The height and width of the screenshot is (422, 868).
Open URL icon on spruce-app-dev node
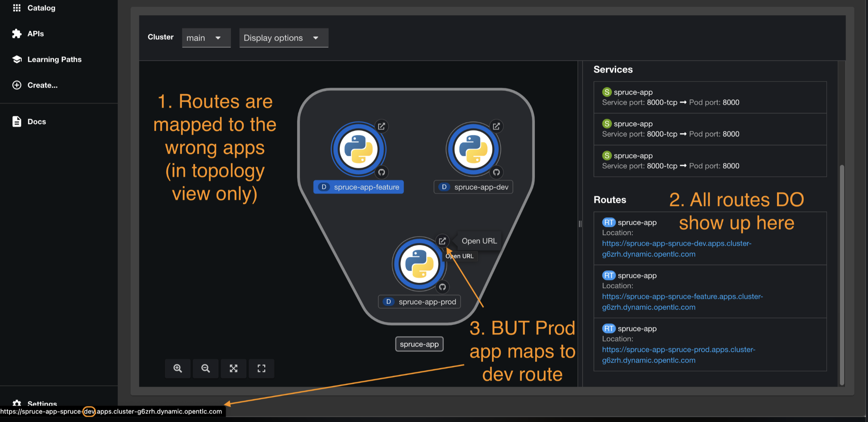pos(496,126)
